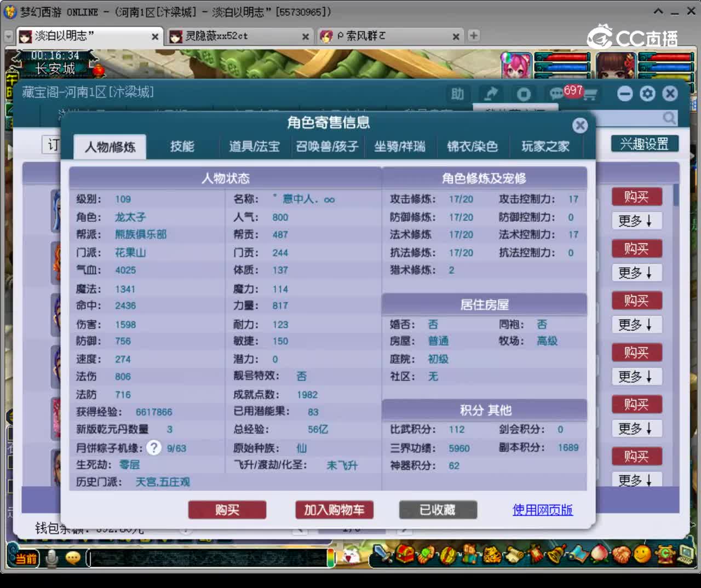Image resolution: width=701 pixels, height=588 pixels.
Task: Click the blue rolled map icon
Action: click(578, 555)
